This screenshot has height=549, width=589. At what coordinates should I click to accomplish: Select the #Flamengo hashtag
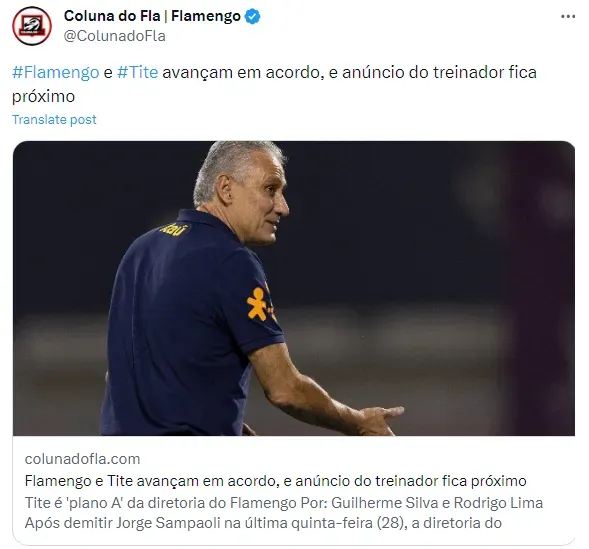tap(56, 72)
